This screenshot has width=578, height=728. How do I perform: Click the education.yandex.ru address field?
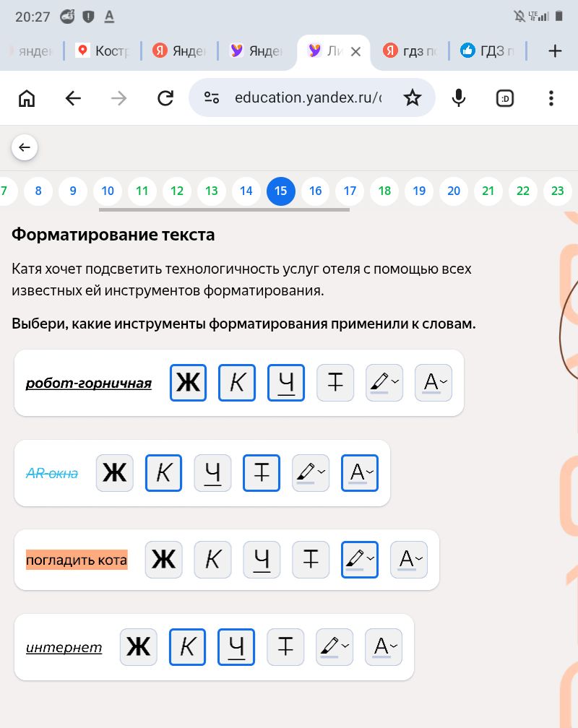(x=308, y=97)
